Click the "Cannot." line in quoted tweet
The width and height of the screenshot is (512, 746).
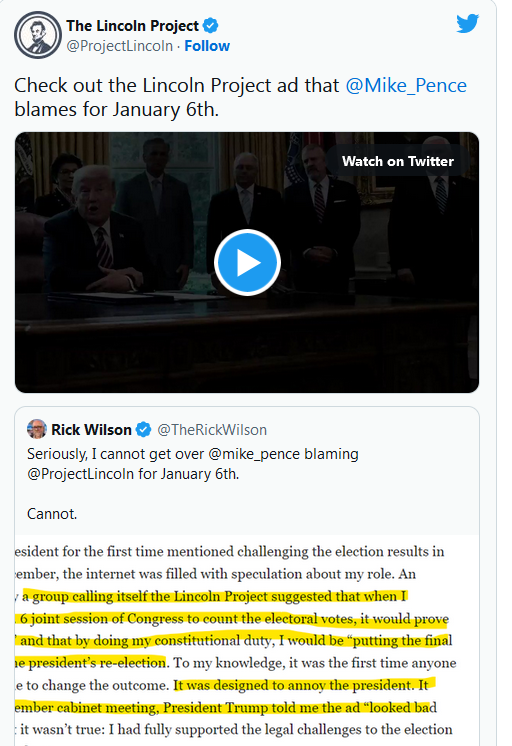[52, 514]
